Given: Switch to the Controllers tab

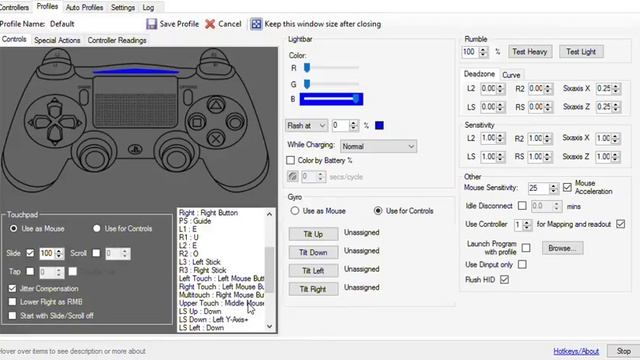Looking at the screenshot, I should tap(14, 7).
